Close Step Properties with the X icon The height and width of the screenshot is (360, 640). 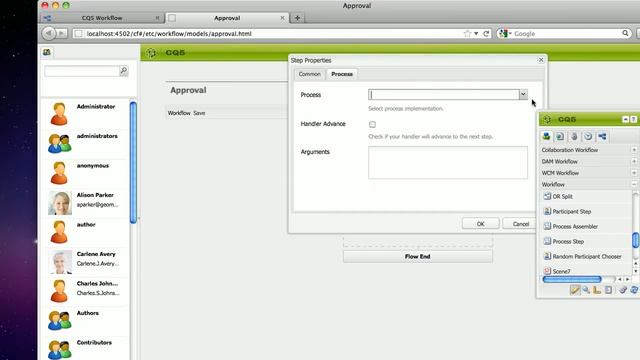541,60
